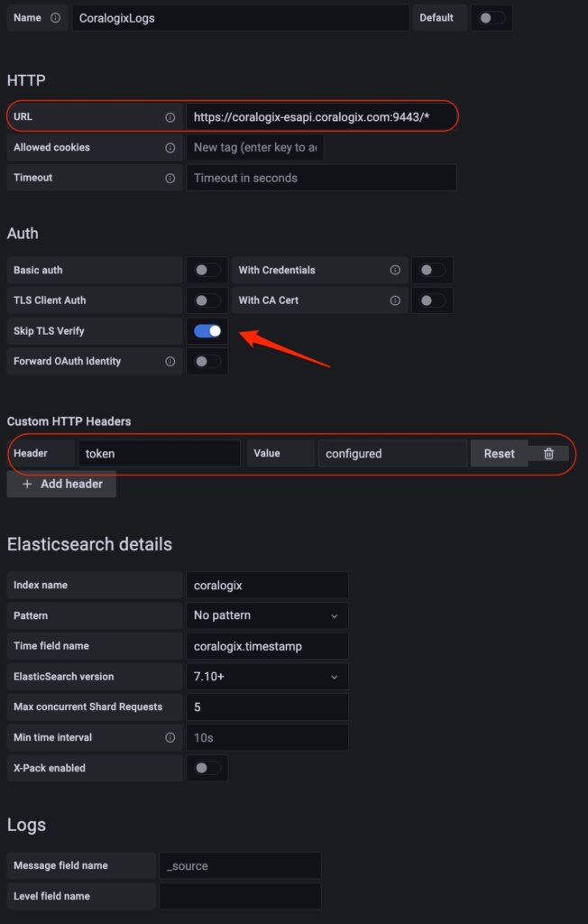Enable the TLS Client Auth switch
This screenshot has height=924, width=588.
tap(207, 300)
